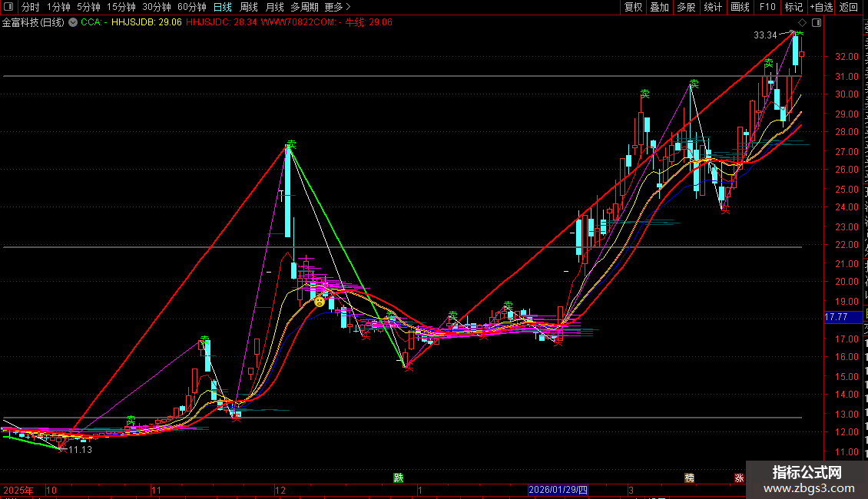Open the indicator dropdown beside 金富科技(日线)
The width and height of the screenshot is (868, 499).
click(x=72, y=23)
